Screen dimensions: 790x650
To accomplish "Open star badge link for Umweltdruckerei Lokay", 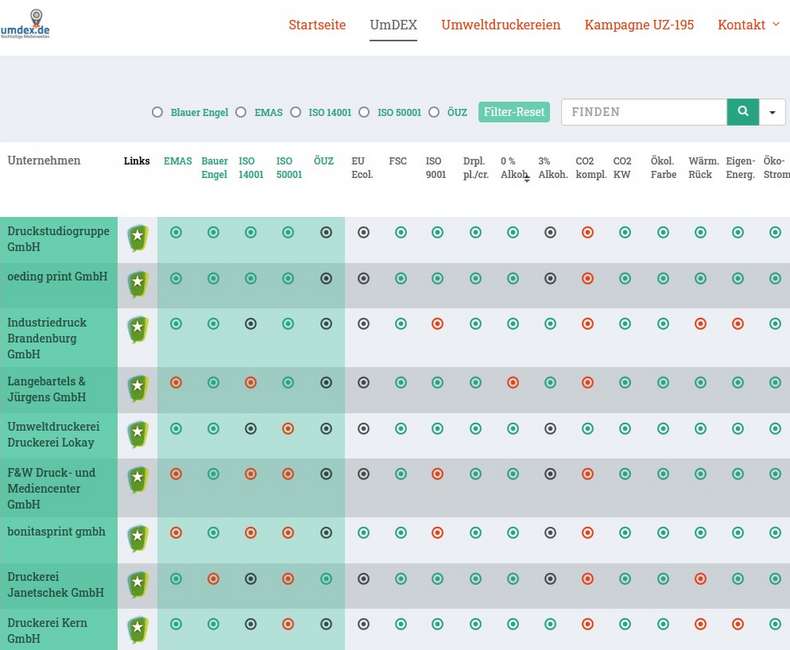I will click(138, 435).
